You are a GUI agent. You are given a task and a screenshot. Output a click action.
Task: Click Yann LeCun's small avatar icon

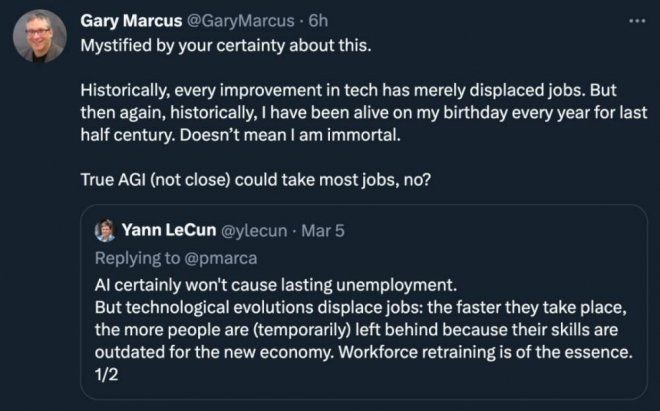point(104,232)
